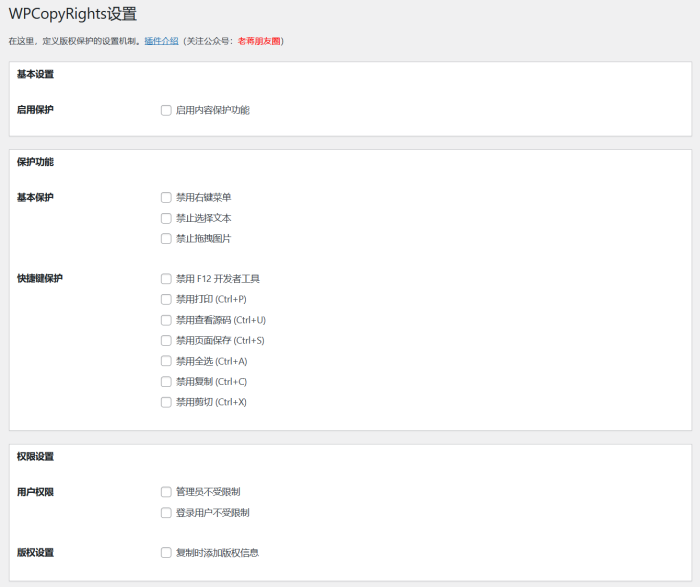Screen dimensions: 700x587
Task: Tick the 禁止选择文本 checkbox
Action: click(166, 218)
